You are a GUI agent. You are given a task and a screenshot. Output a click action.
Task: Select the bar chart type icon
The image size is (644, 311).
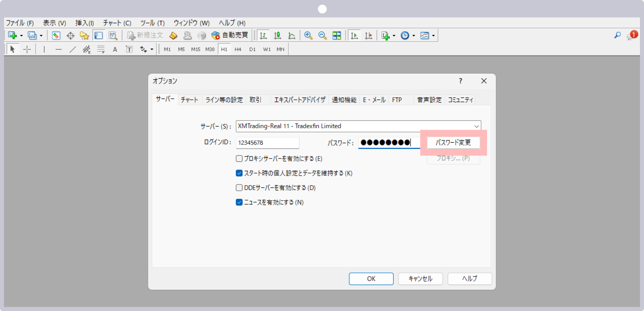[x=263, y=35]
